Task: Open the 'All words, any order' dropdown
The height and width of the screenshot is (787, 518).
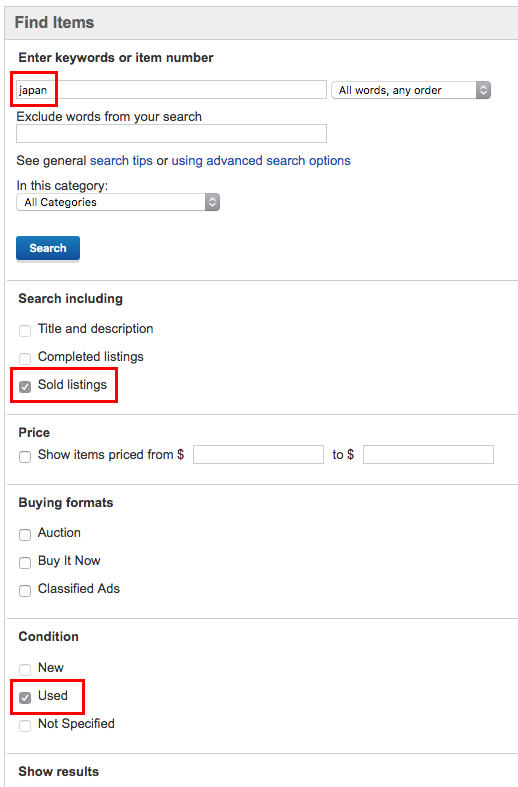Action: pyautogui.click(x=411, y=90)
